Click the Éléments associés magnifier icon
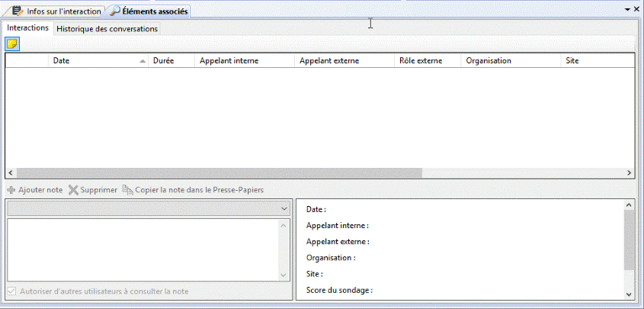The image size is (644, 309). coord(114,11)
